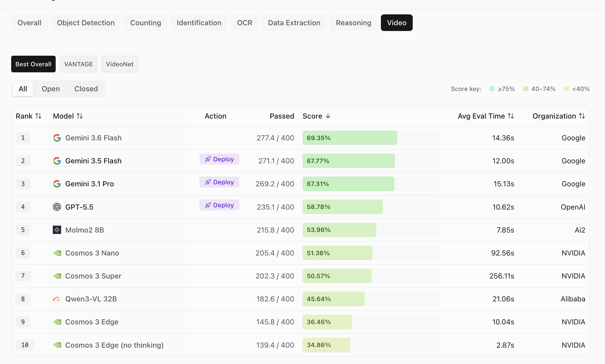Click NVIDIA logo beside Cosmos 3 Nano
Viewport: 605px width, 364px height.
(x=57, y=253)
